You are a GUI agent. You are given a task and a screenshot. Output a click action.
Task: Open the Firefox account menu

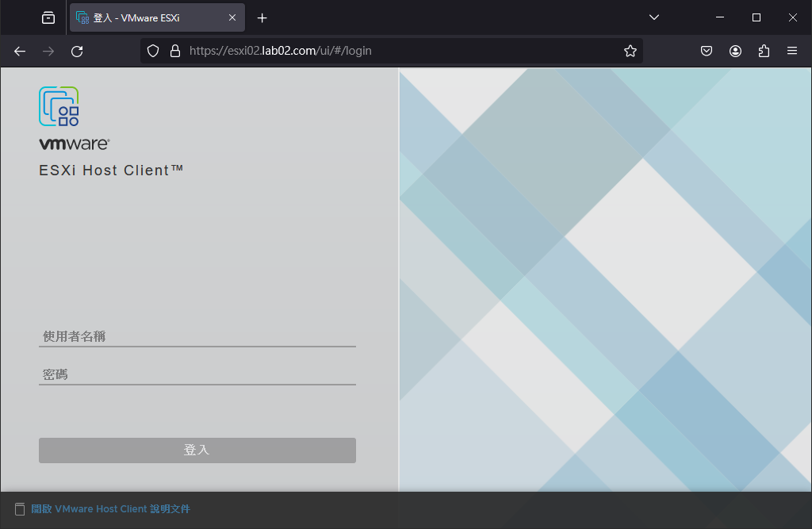(735, 51)
